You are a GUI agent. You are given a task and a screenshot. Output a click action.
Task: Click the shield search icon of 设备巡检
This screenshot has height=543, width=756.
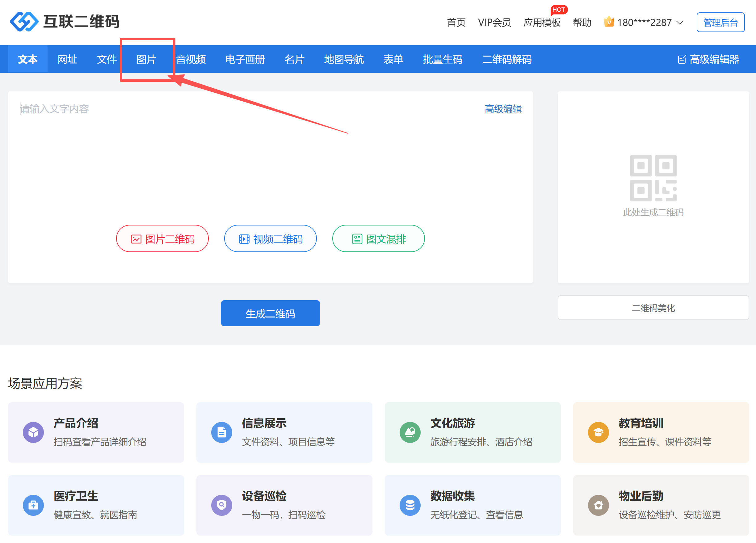(222, 505)
